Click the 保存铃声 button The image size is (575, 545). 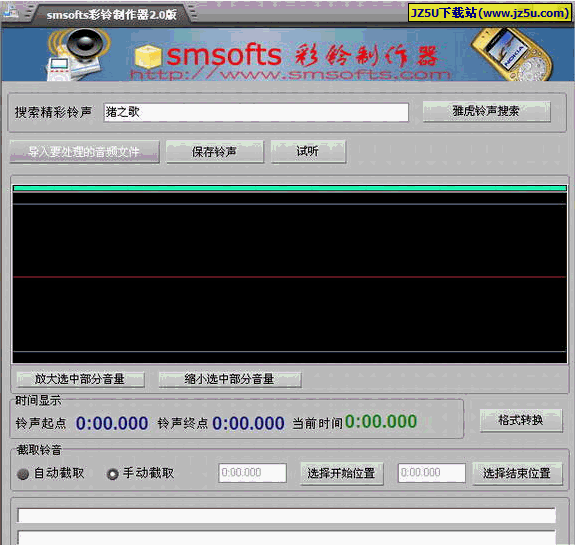(215, 151)
